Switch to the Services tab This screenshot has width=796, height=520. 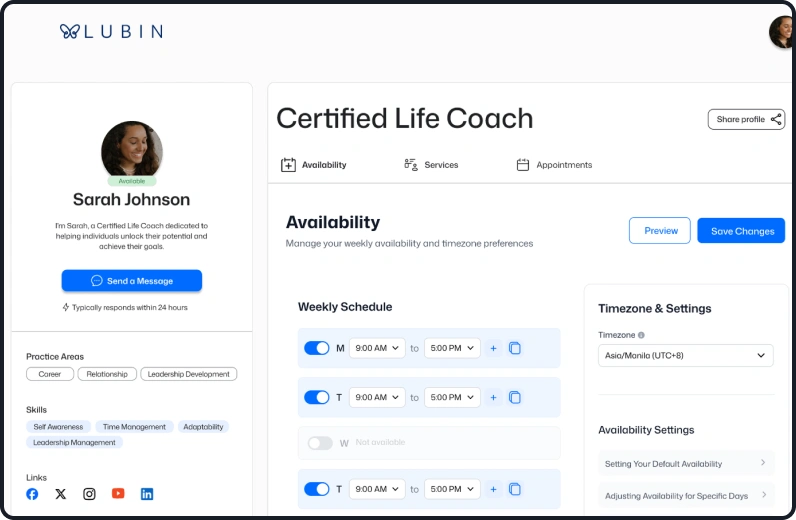431,165
